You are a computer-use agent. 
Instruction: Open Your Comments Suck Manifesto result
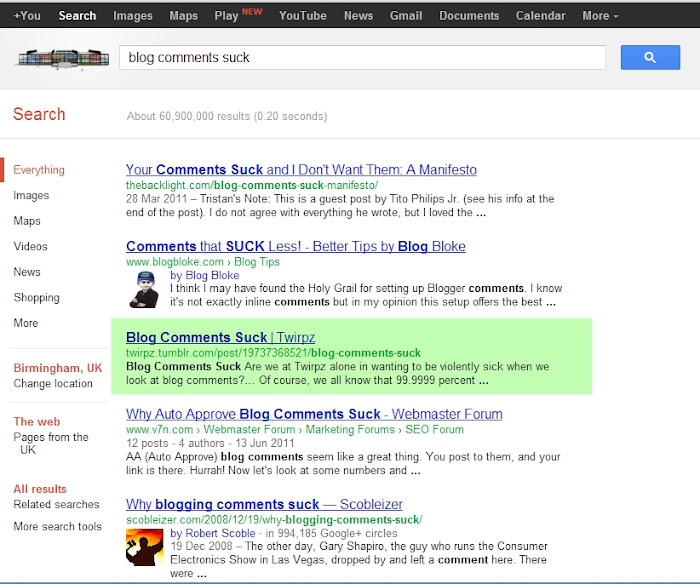tap(301, 170)
